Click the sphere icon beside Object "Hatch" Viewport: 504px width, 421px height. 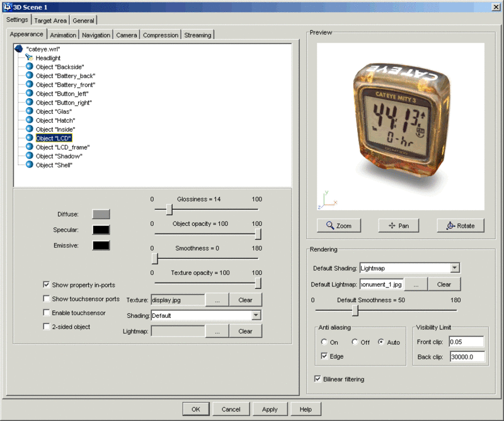pyautogui.click(x=29, y=120)
